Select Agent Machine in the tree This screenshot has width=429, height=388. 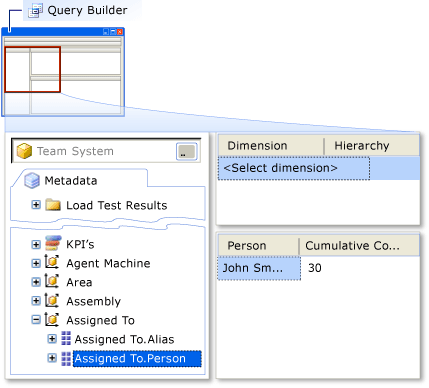click(x=108, y=263)
